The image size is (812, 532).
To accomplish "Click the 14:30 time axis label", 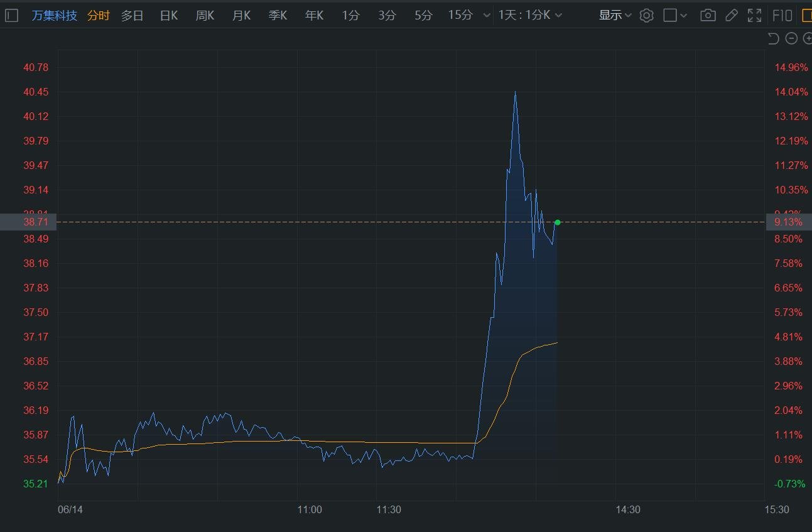I will click(628, 509).
